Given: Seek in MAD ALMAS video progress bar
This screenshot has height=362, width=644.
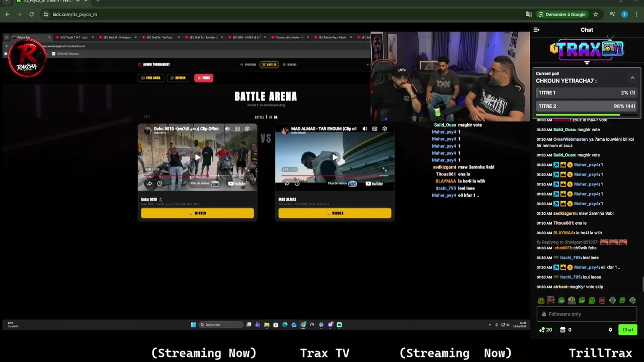Looking at the screenshot, I should [x=335, y=176].
